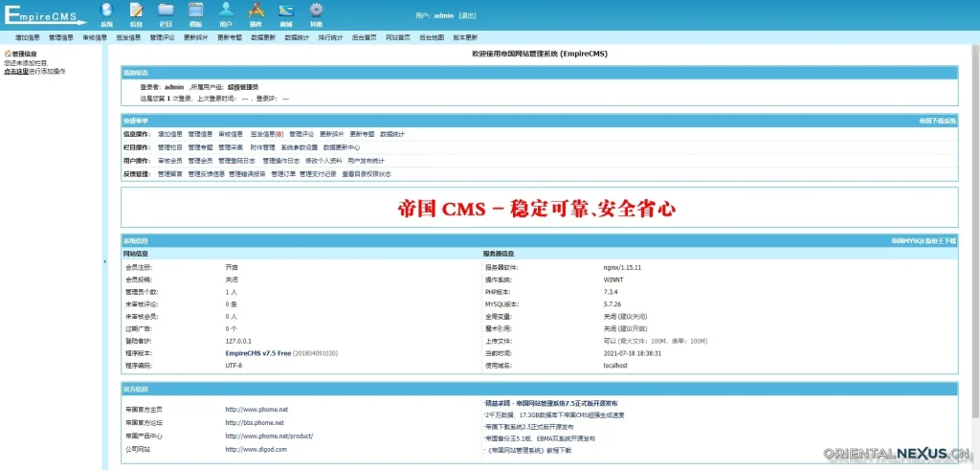Open 管理采集 in the 栏目操作 row
The image size is (980, 470).
231,147
